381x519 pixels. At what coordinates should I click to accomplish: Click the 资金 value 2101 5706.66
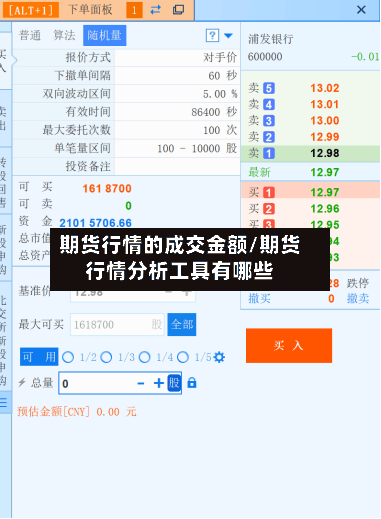tap(95, 222)
